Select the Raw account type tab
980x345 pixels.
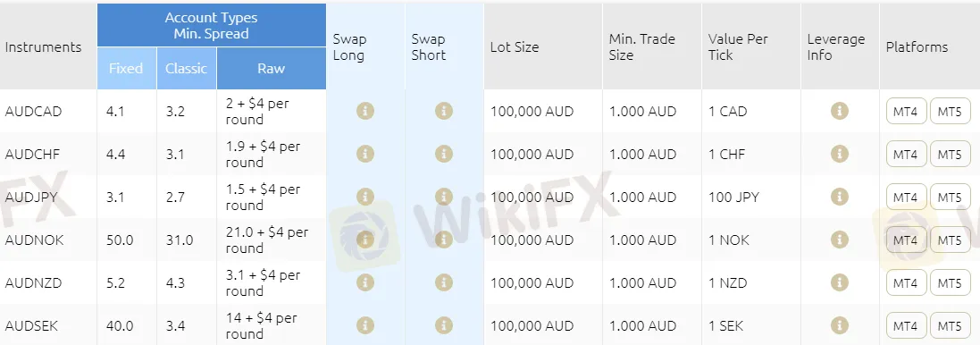272,68
